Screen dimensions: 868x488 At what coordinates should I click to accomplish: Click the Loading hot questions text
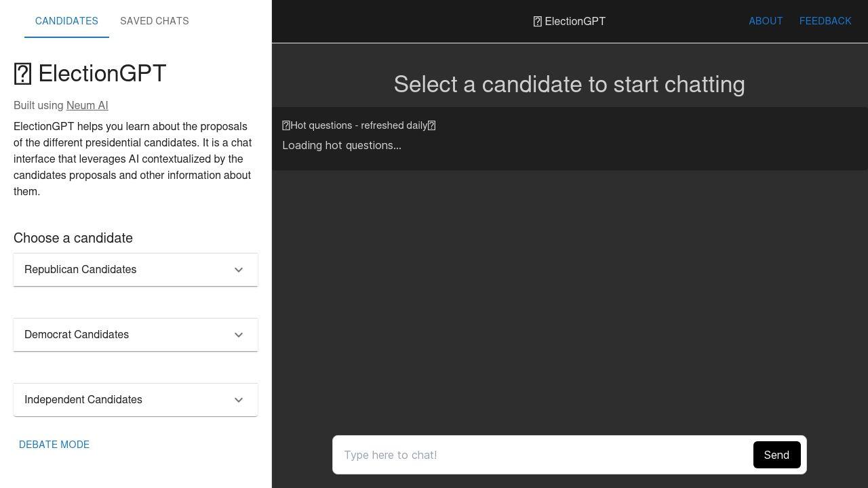342,145
